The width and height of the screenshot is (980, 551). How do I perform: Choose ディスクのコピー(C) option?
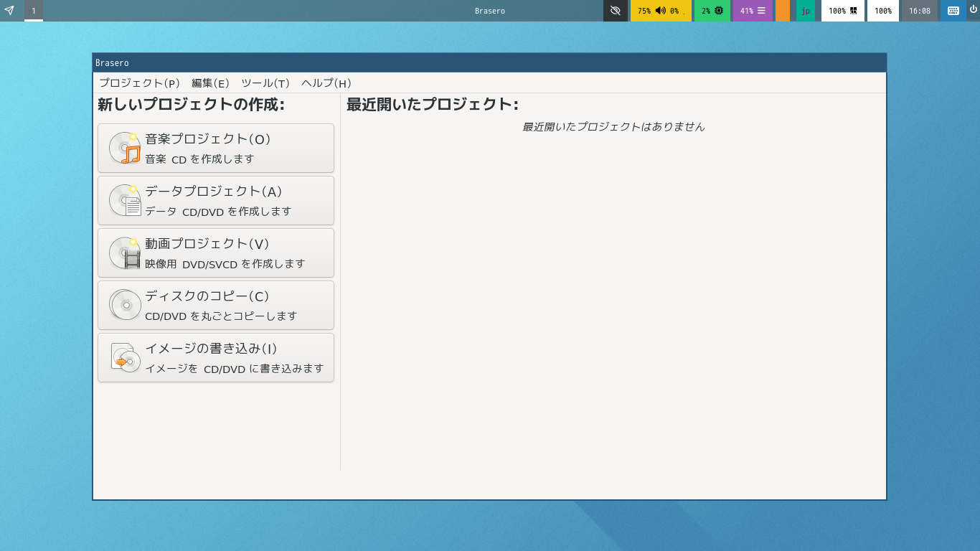coord(216,305)
